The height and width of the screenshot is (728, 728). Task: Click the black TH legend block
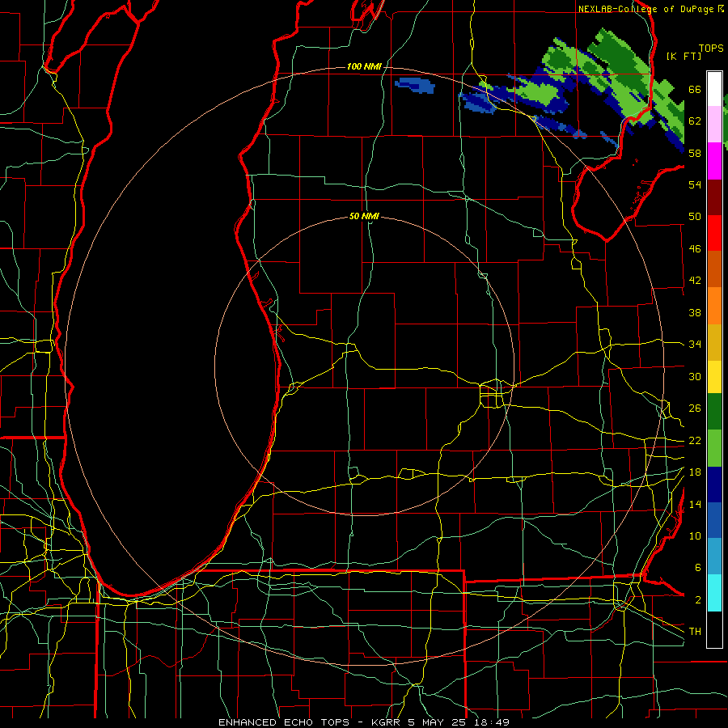(714, 629)
